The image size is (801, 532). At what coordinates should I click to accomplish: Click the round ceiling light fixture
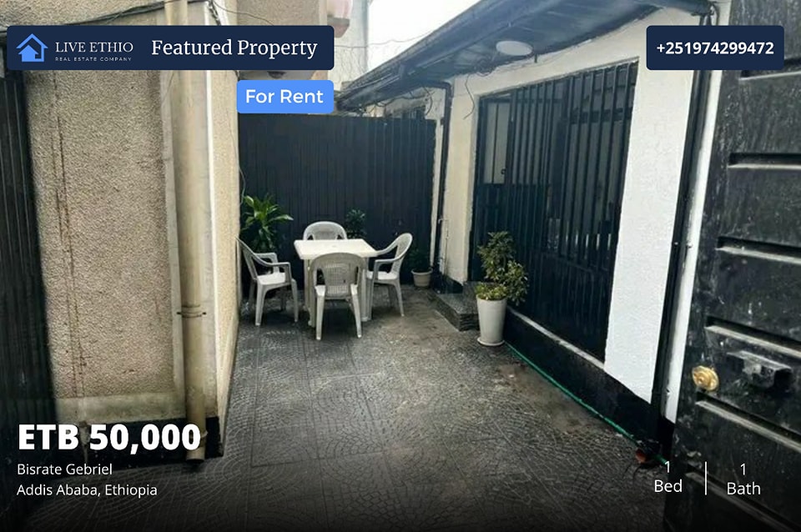click(x=514, y=48)
